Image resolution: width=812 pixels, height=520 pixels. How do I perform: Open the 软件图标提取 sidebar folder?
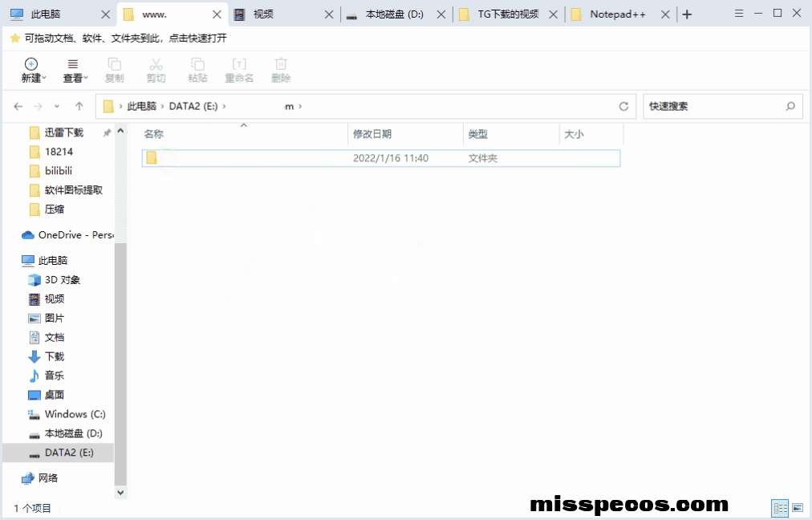(x=73, y=190)
